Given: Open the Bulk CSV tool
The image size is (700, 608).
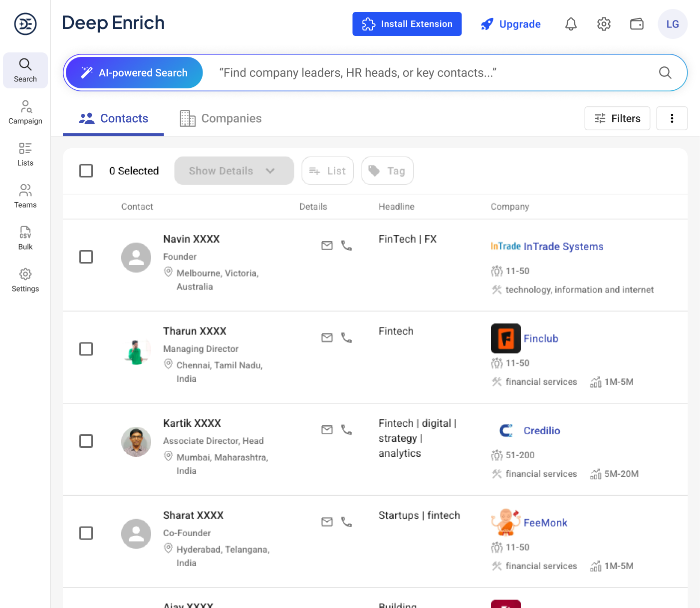Looking at the screenshot, I should point(25,238).
